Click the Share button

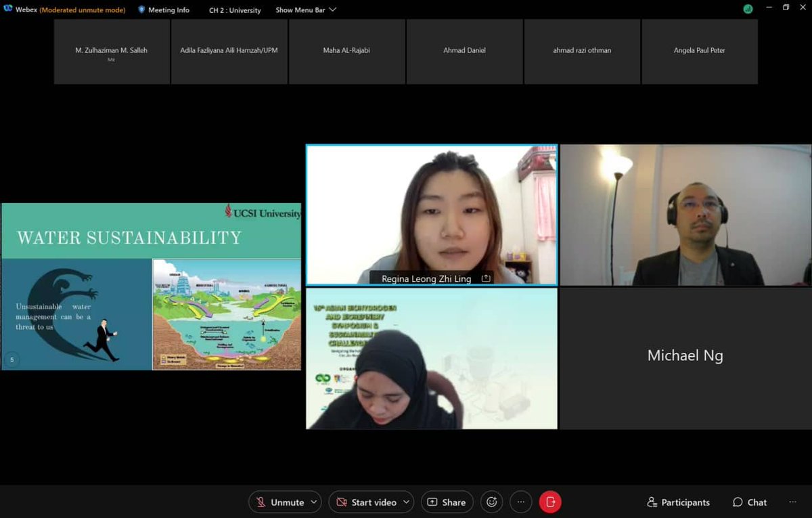[447, 502]
